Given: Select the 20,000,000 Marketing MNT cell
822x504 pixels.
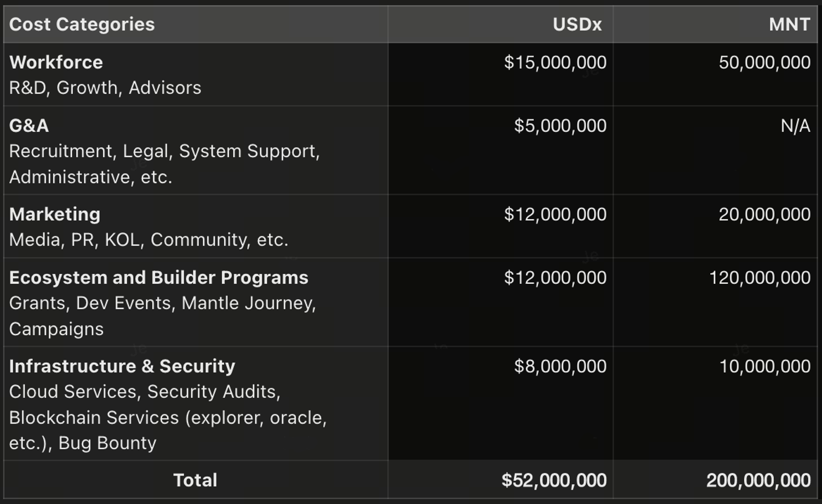Looking at the screenshot, I should (764, 214).
